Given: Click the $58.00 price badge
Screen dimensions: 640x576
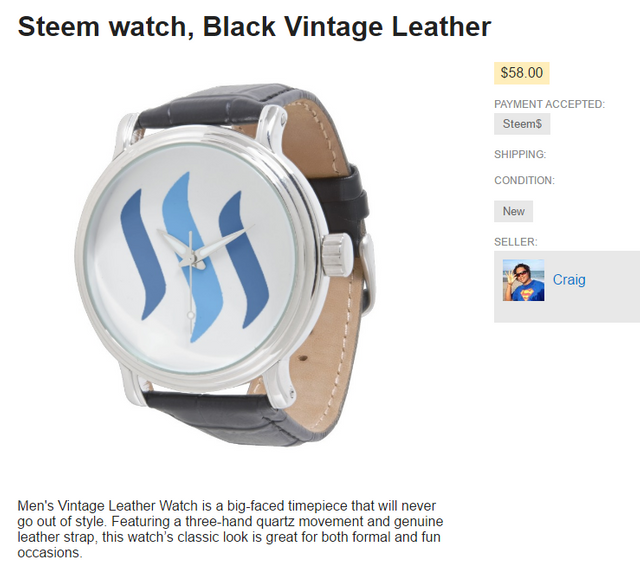Looking at the screenshot, I should coord(521,73).
